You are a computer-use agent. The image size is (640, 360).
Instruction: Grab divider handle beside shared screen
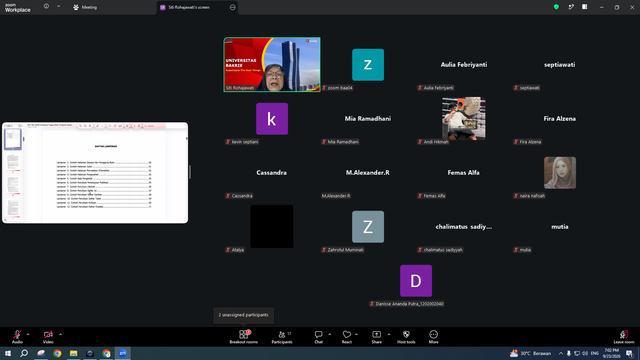[x=190, y=173]
